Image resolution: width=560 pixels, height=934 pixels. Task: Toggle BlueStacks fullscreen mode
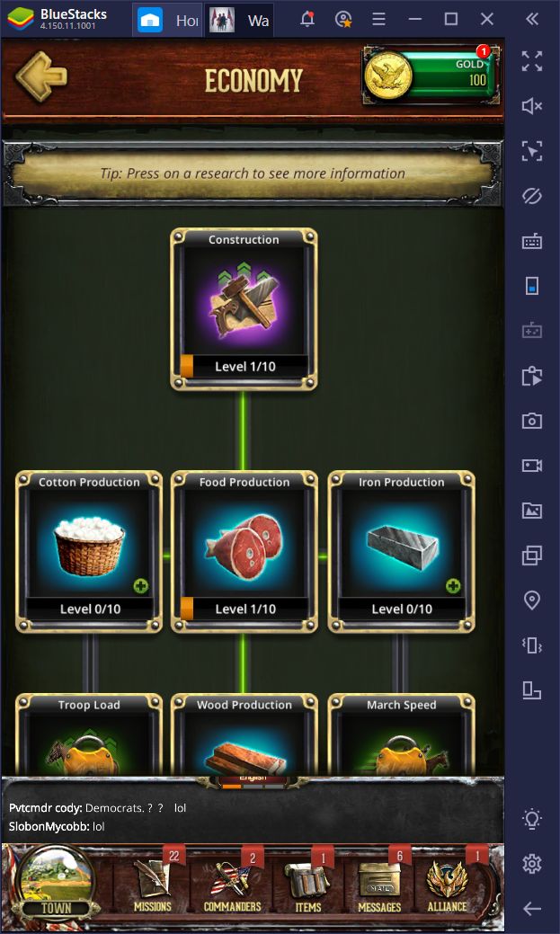[532, 61]
